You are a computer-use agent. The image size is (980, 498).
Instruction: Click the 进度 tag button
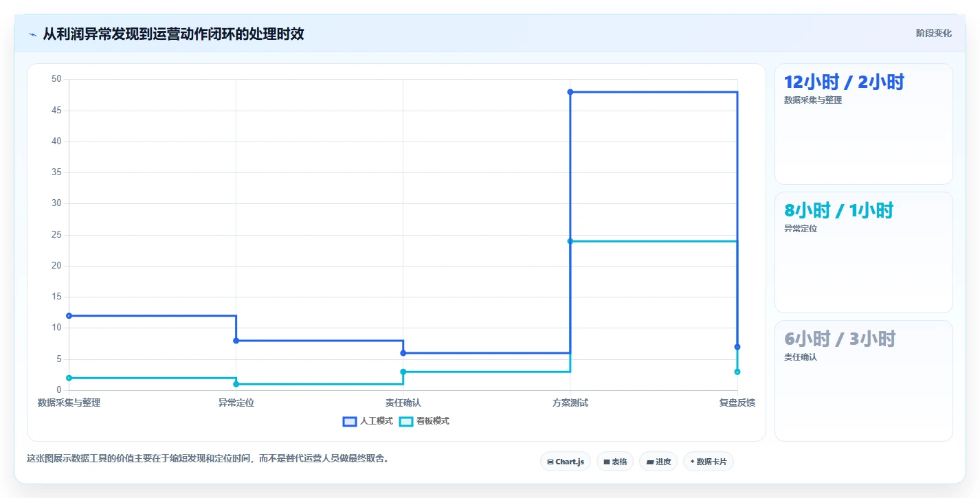coord(658,462)
